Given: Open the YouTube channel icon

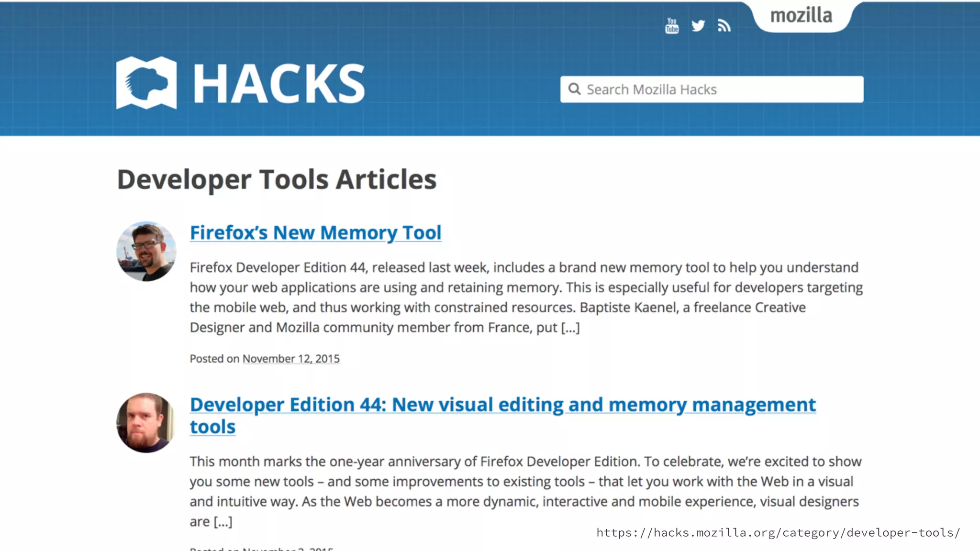Looking at the screenshot, I should pyautogui.click(x=672, y=25).
